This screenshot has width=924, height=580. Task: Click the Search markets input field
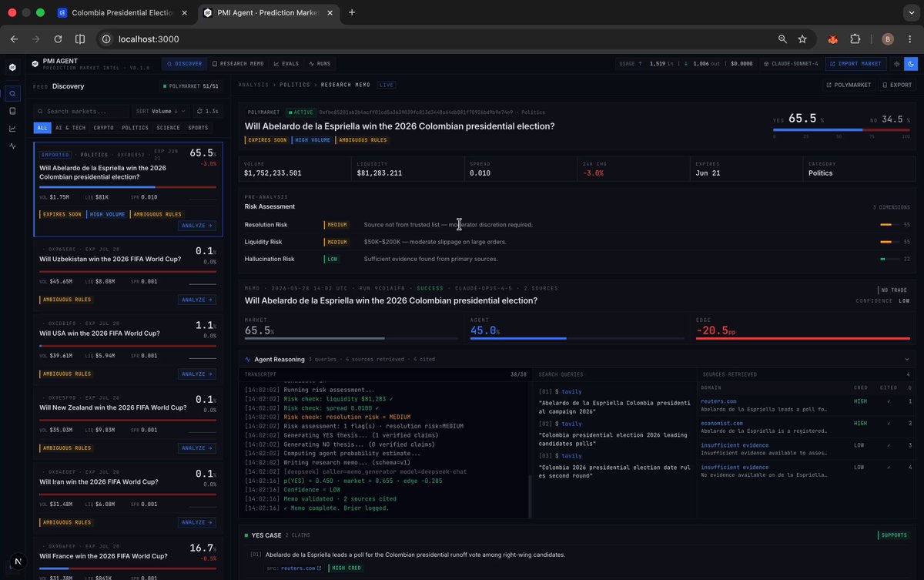[x=81, y=111]
